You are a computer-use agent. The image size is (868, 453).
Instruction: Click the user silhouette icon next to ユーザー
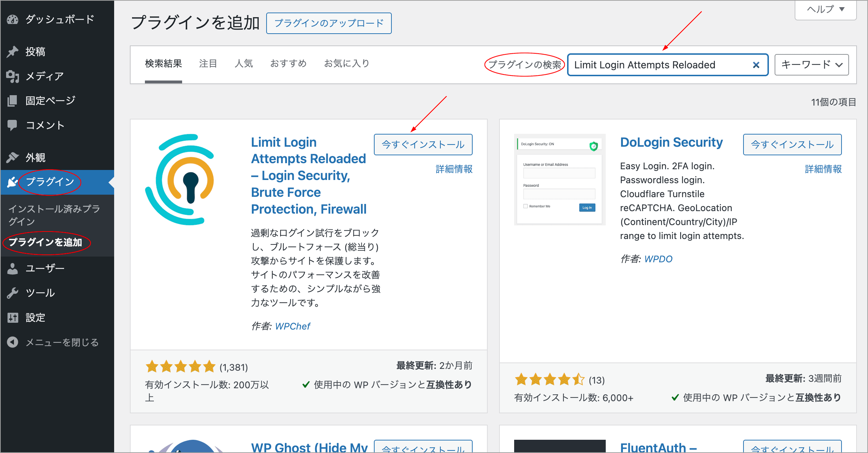coord(13,269)
